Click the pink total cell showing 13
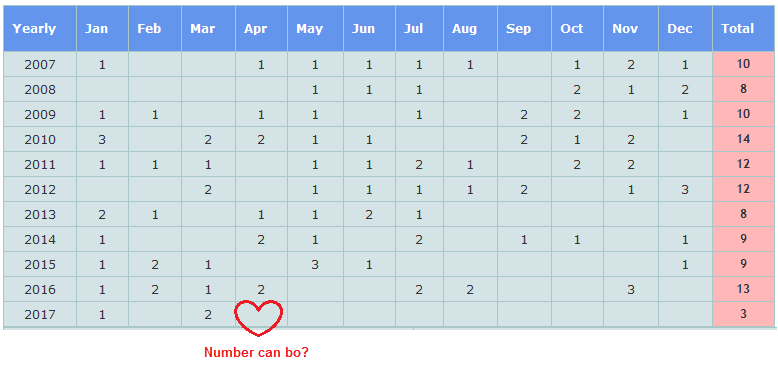778x376 pixels. (x=743, y=289)
